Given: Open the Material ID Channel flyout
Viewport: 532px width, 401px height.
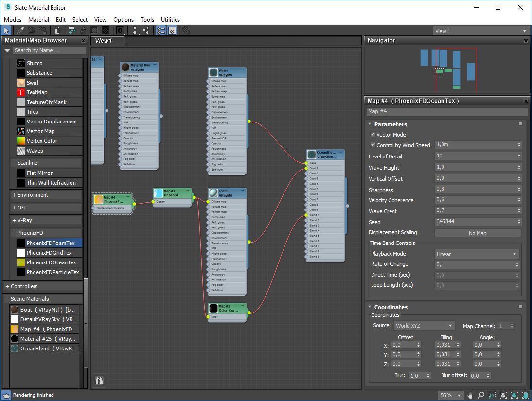Looking at the screenshot, I should pyautogui.click(x=120, y=31).
